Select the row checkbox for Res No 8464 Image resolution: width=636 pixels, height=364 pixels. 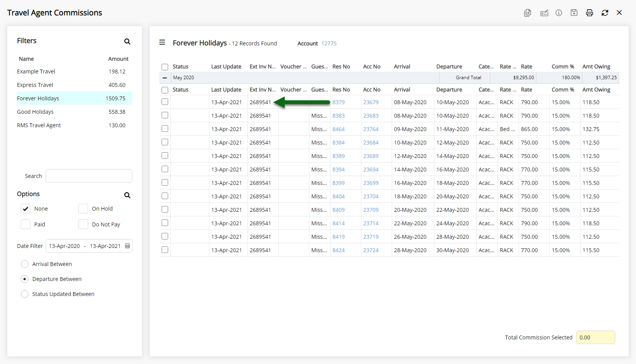(x=165, y=129)
